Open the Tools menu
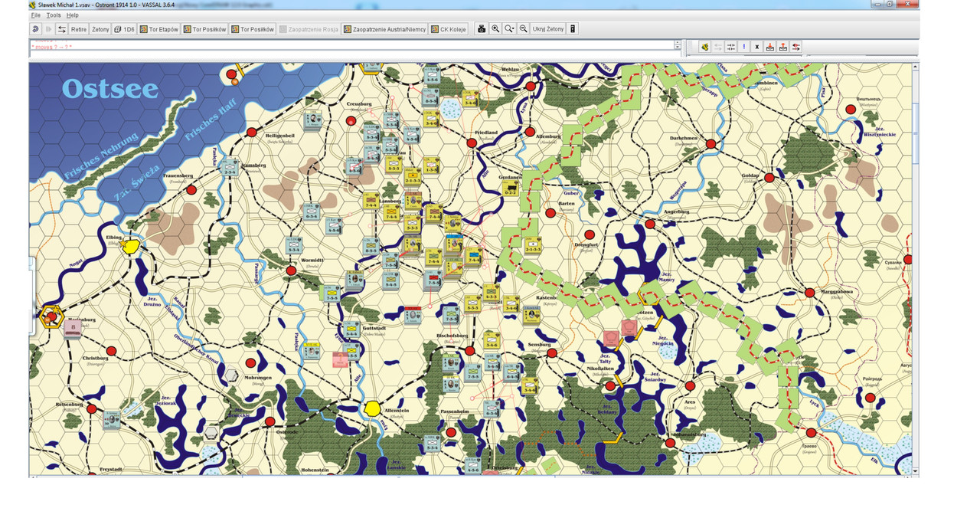Screen dimensions: 980x531 (x=53, y=15)
